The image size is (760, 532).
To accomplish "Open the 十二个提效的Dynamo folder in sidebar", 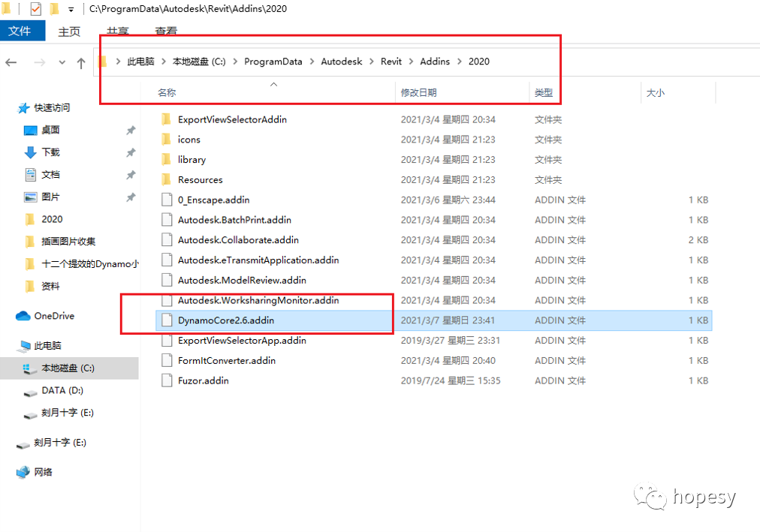I will click(90, 264).
